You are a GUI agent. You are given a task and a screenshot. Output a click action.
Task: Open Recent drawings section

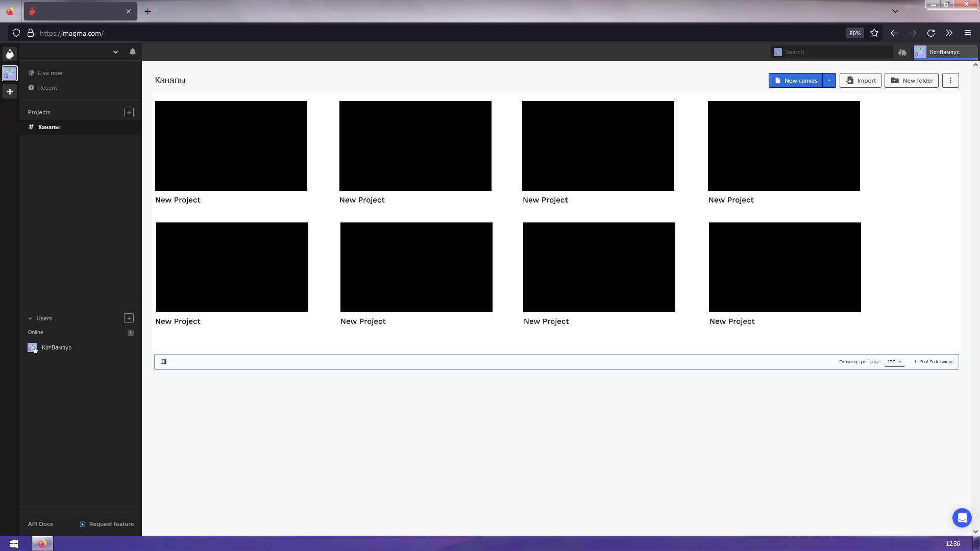pos(47,88)
